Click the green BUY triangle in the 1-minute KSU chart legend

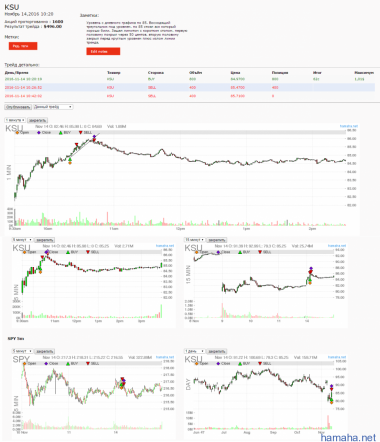[60, 132]
